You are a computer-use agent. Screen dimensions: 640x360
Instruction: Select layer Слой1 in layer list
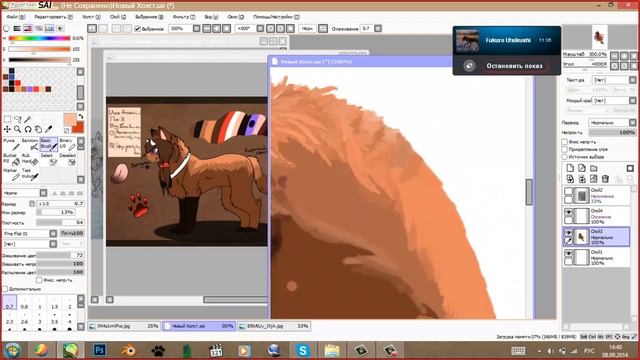pos(597,257)
